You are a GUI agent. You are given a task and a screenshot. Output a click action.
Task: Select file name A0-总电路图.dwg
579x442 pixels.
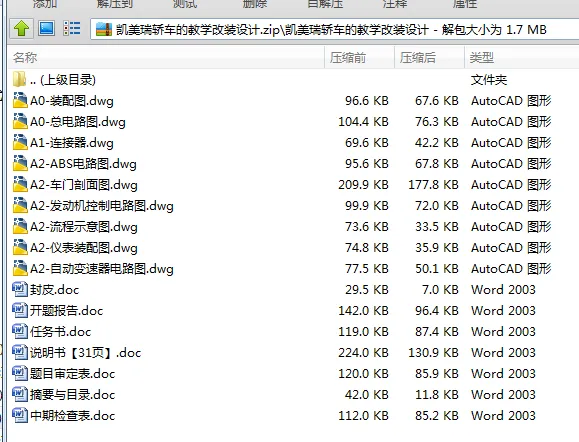tap(78, 122)
